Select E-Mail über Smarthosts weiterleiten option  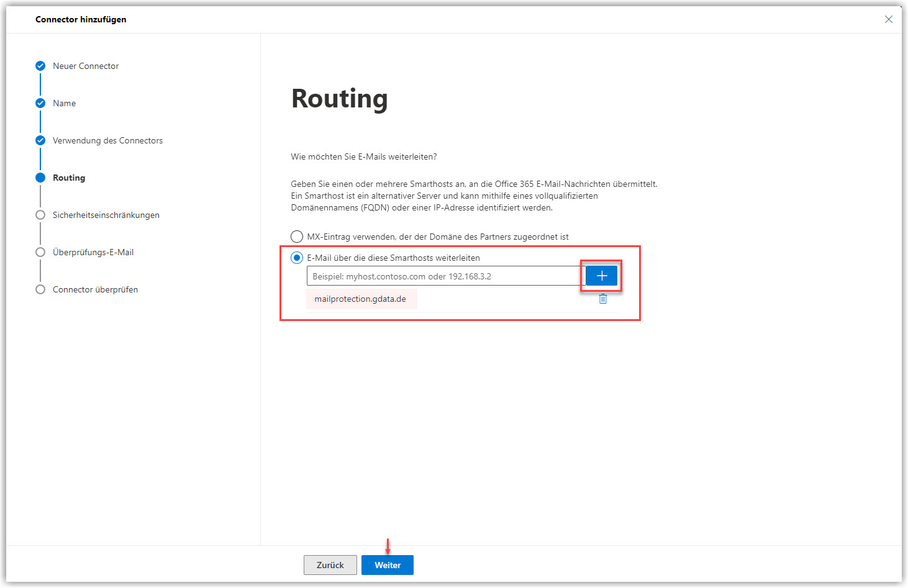tap(297, 258)
